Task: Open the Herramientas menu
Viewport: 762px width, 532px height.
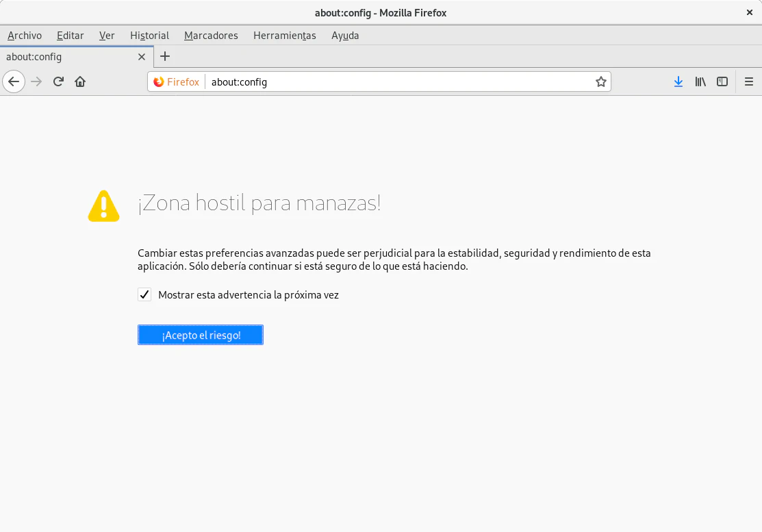Action: 284,36
